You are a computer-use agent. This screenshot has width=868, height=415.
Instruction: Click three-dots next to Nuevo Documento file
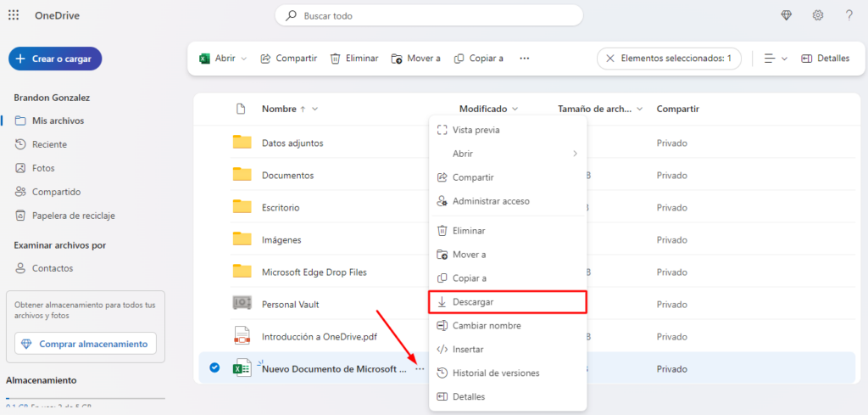[x=420, y=368]
